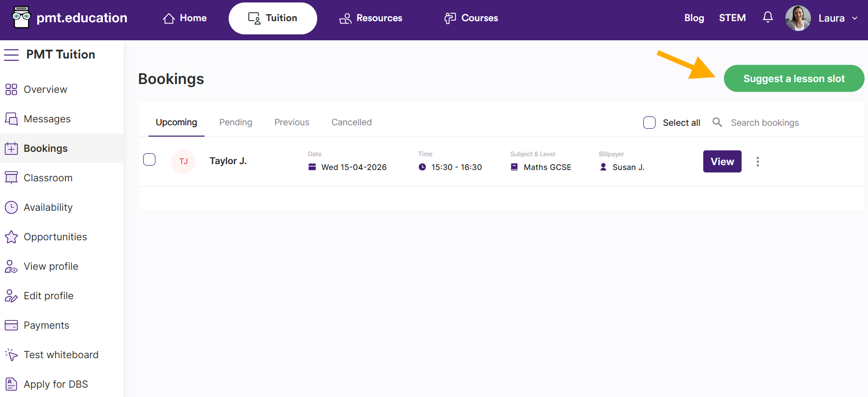Switch to the Cancelled tab
The width and height of the screenshot is (868, 397).
[351, 122]
